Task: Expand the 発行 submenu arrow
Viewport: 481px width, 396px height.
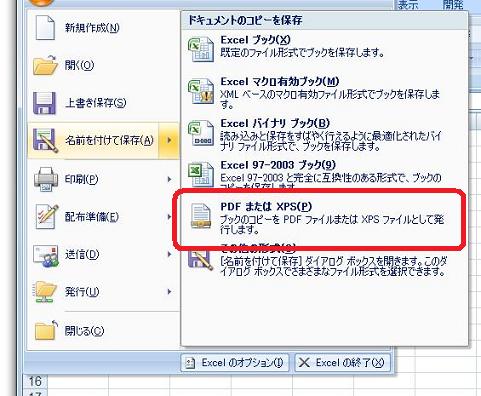Action: (169, 292)
